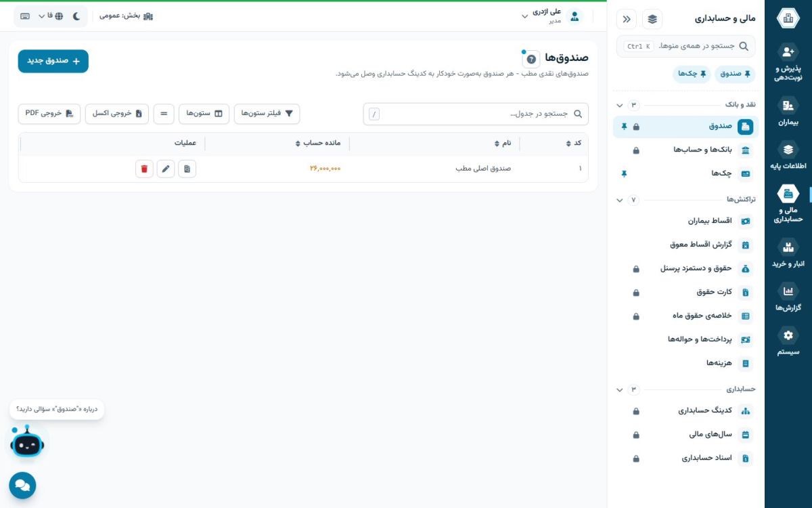812x508 pixels.
Task: Open پرداخت‌ها و حواله‌ها menu item
Action: coord(686,339)
